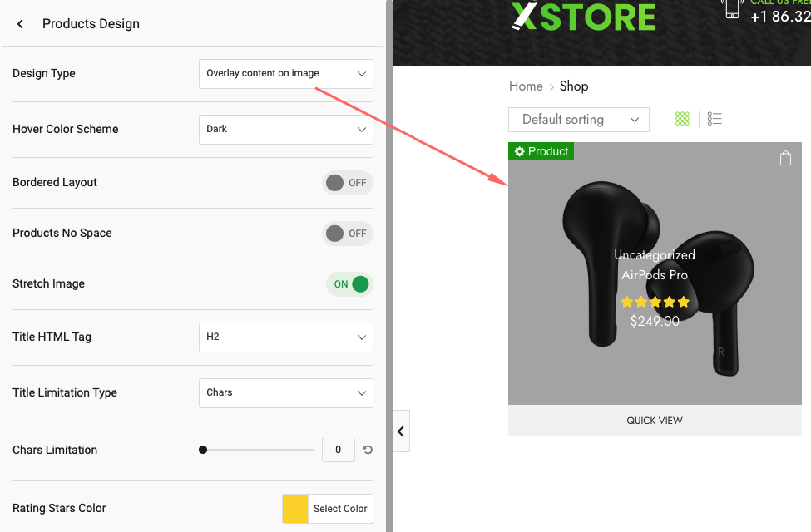Image resolution: width=811 pixels, height=532 pixels.
Task: Click the Chars Limitation slider handle
Action: click(x=203, y=450)
